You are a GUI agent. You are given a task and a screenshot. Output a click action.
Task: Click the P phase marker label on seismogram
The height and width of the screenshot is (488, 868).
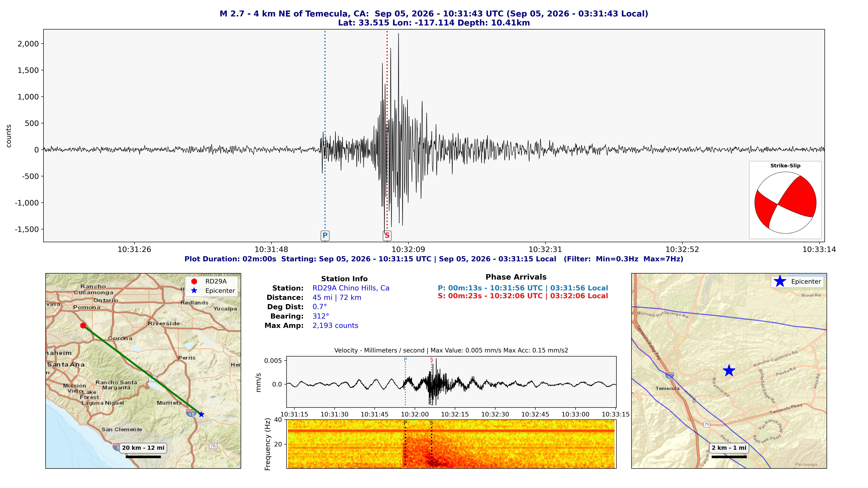pos(325,235)
